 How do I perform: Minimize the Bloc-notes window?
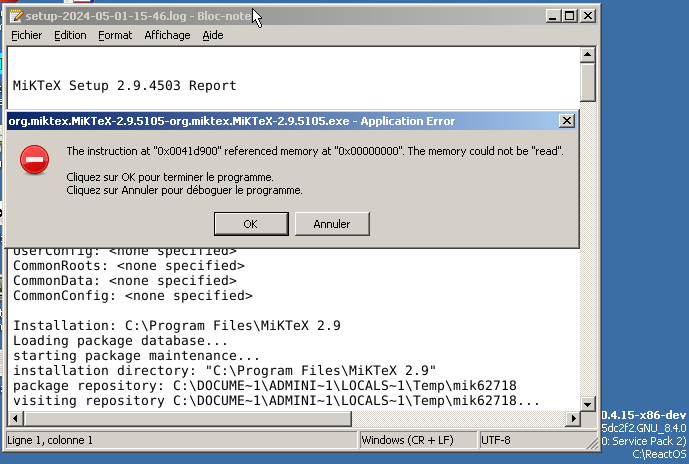553,16
